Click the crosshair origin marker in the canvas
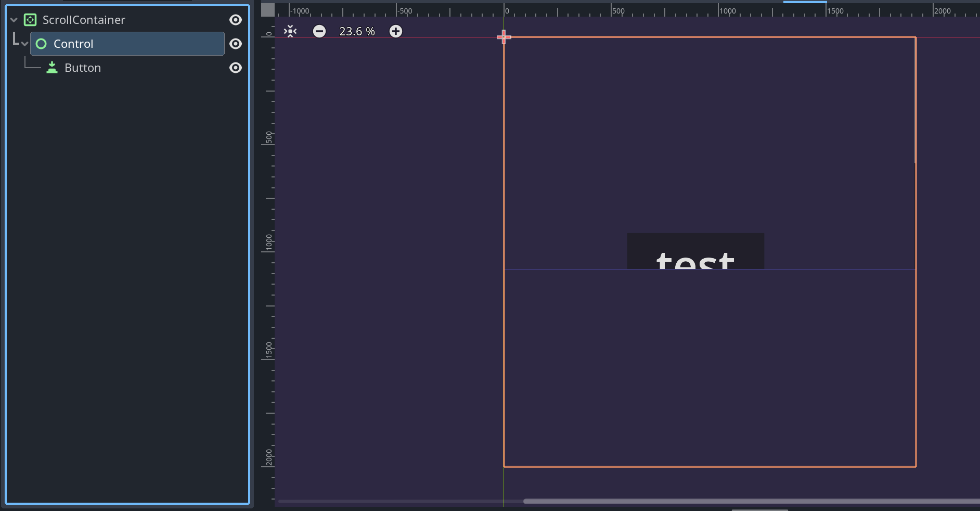This screenshot has height=511, width=980. pos(504,37)
